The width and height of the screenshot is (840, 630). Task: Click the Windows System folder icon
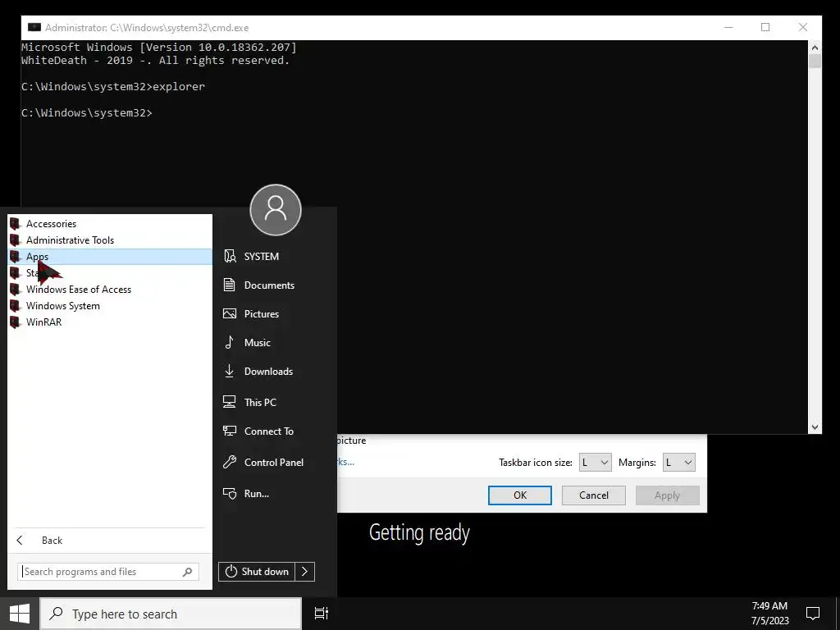15,306
